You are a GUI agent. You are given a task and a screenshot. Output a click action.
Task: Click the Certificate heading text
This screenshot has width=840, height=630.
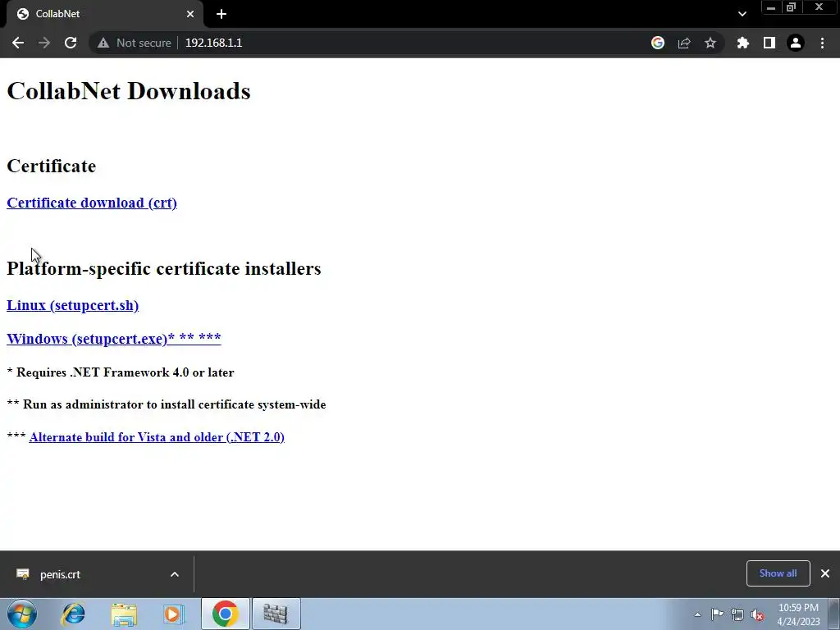pos(52,166)
